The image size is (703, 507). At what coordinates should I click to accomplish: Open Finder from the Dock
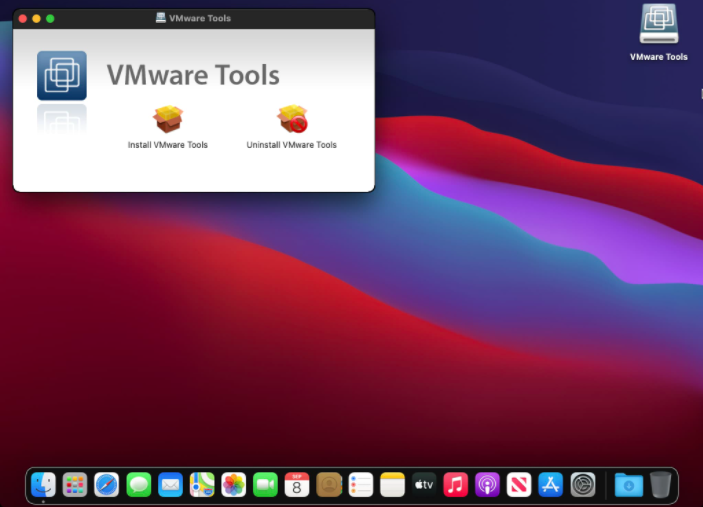click(x=43, y=485)
